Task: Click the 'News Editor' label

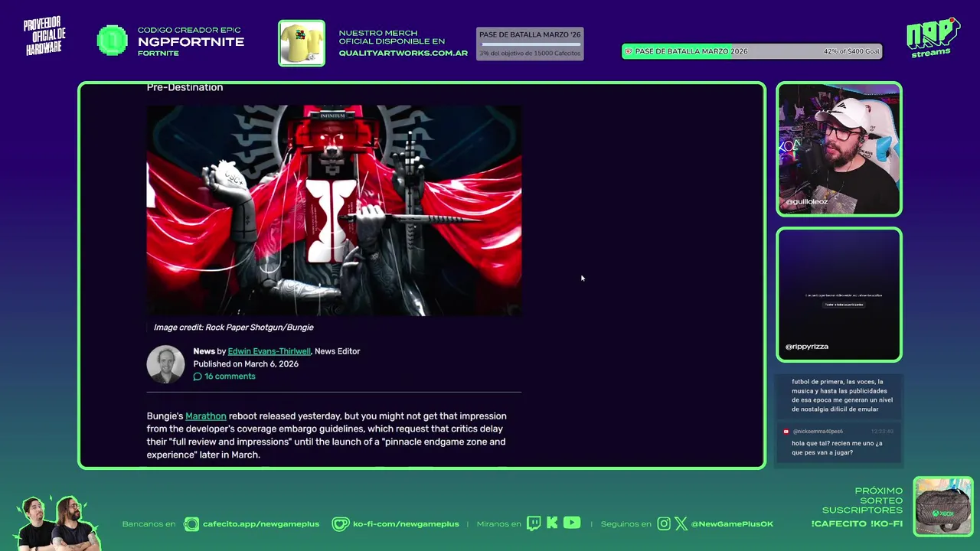Action: (337, 351)
